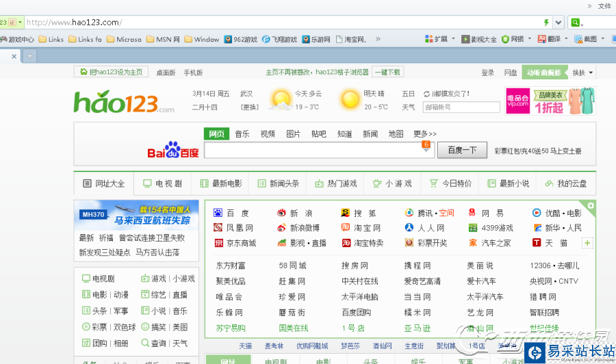
Task: Select the 地图 search tab
Action: [x=396, y=134]
